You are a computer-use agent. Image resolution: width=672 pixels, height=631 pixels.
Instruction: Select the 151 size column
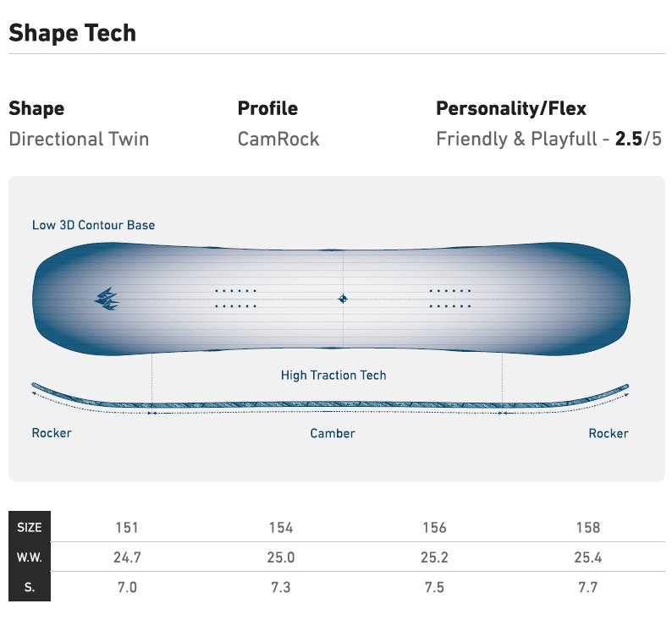point(127,528)
